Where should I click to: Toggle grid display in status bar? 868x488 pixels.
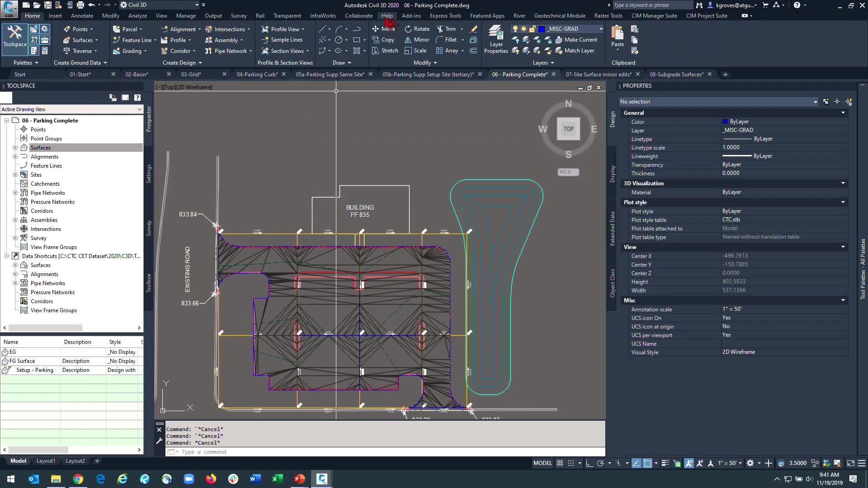[560, 463]
